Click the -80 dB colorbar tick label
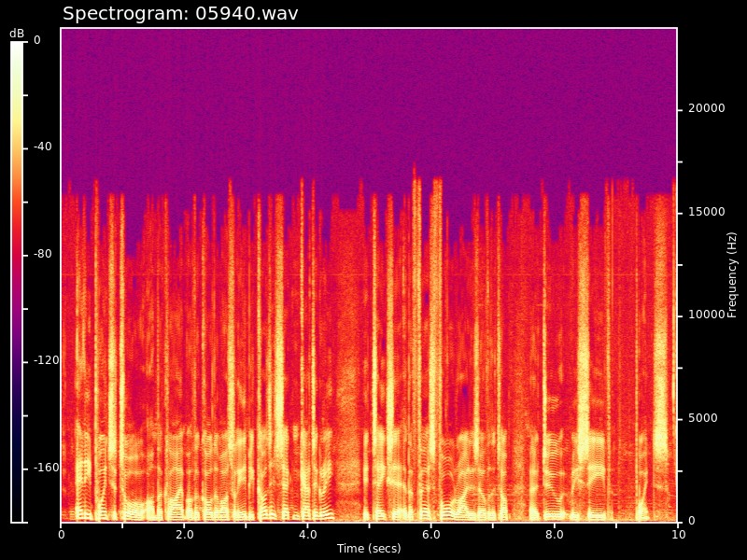Image resolution: width=747 pixels, height=560 pixels. [43, 255]
